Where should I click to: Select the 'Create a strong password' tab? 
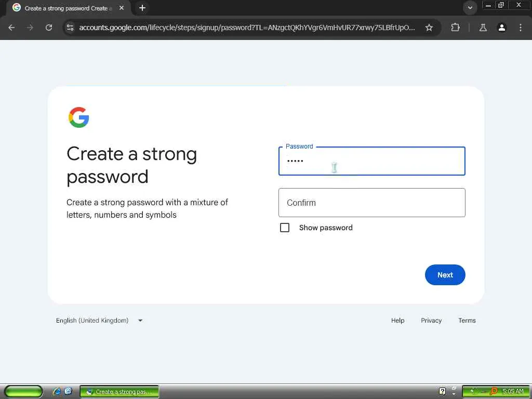[68, 8]
